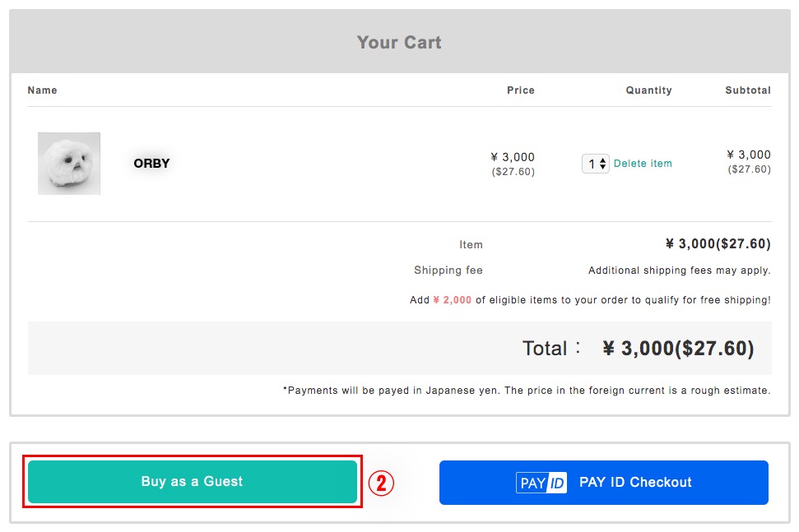Select the Name column header
Screen dimensions: 799x532
(x=42, y=90)
